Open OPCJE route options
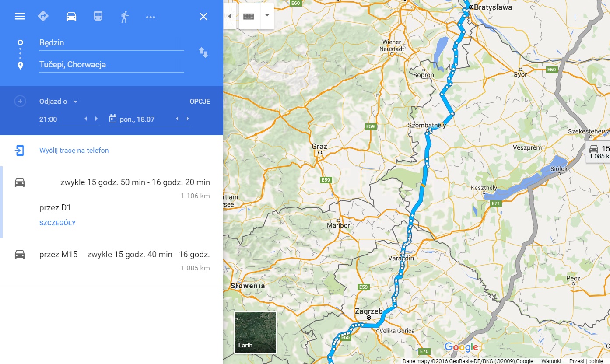The image size is (610, 364). click(200, 101)
